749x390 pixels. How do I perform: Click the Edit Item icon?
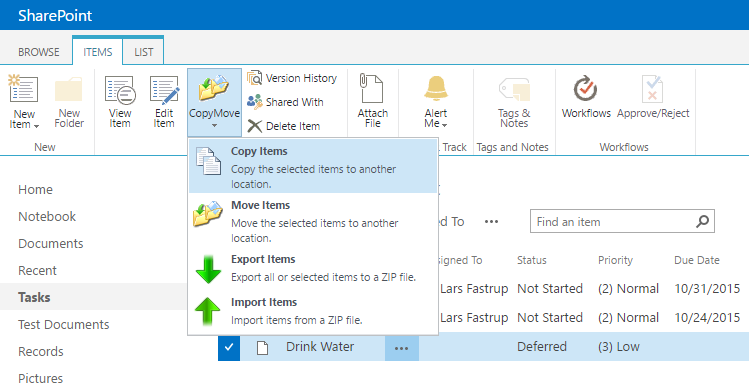point(164,89)
